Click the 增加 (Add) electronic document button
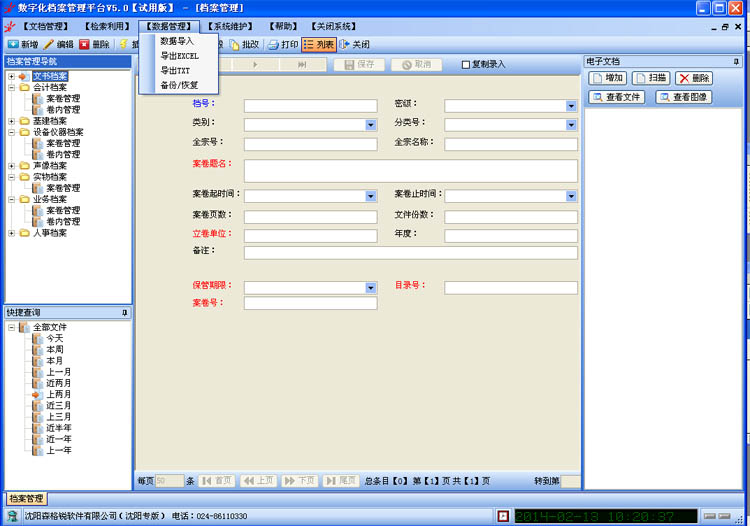 click(608, 78)
